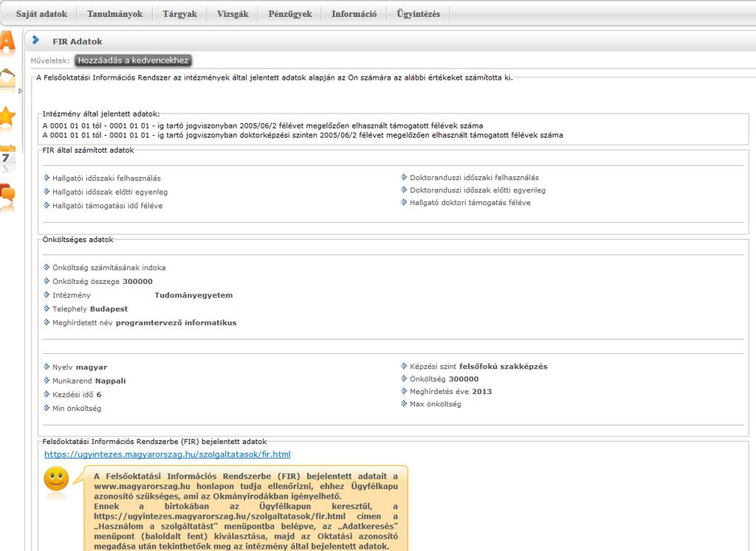Expand the sidebar with the small triangle
756x551 pixels.
coord(20,91)
